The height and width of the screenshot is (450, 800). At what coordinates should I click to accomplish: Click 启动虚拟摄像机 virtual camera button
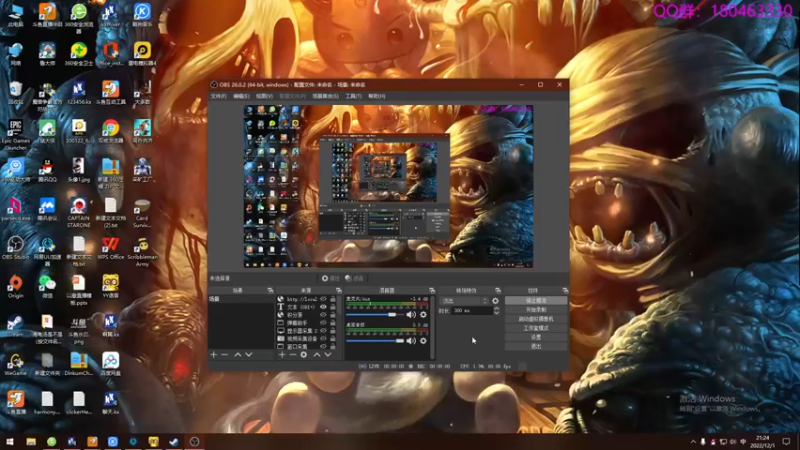(536, 319)
